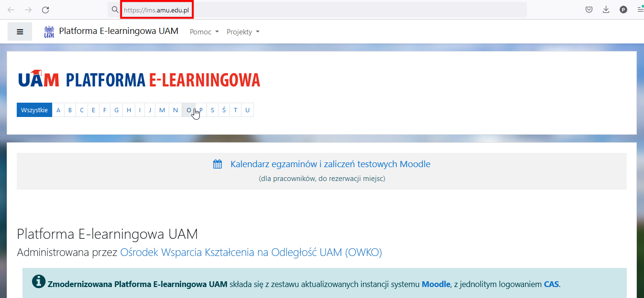Select the letter M course filter

tap(162, 109)
